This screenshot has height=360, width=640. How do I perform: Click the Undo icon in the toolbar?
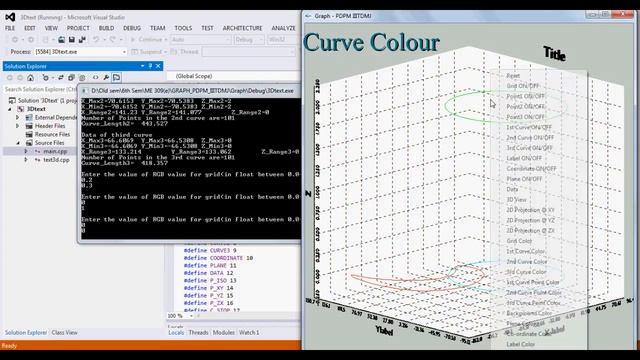tap(96, 40)
